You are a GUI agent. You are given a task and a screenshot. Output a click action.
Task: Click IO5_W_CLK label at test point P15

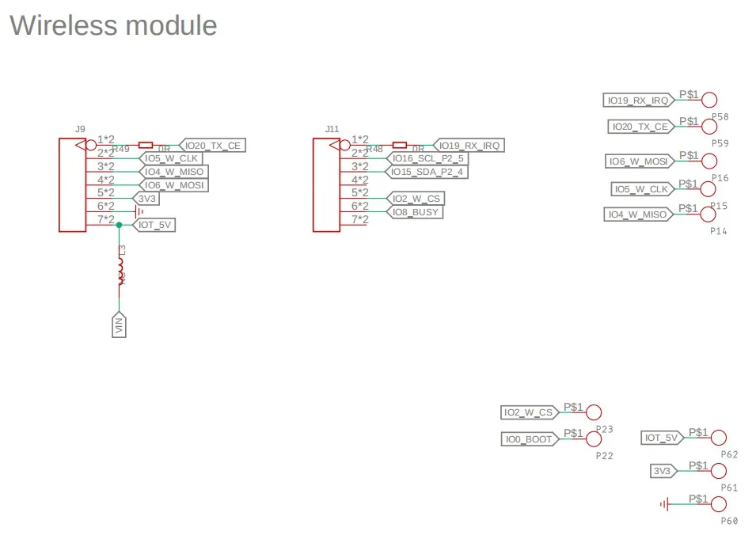click(643, 189)
